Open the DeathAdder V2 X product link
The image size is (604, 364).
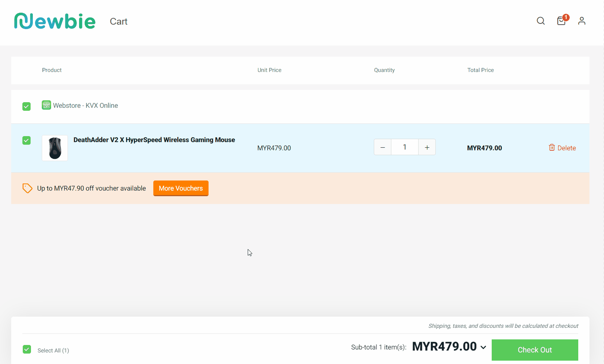(x=154, y=140)
